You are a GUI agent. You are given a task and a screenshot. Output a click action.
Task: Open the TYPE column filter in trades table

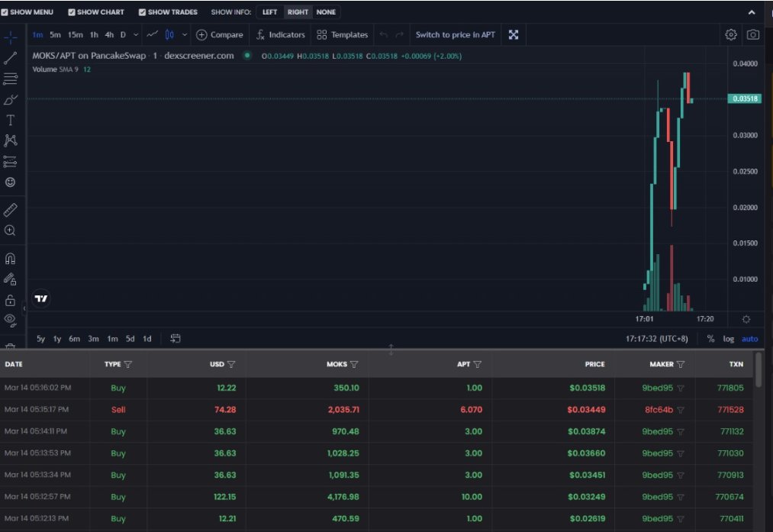[x=130, y=364]
